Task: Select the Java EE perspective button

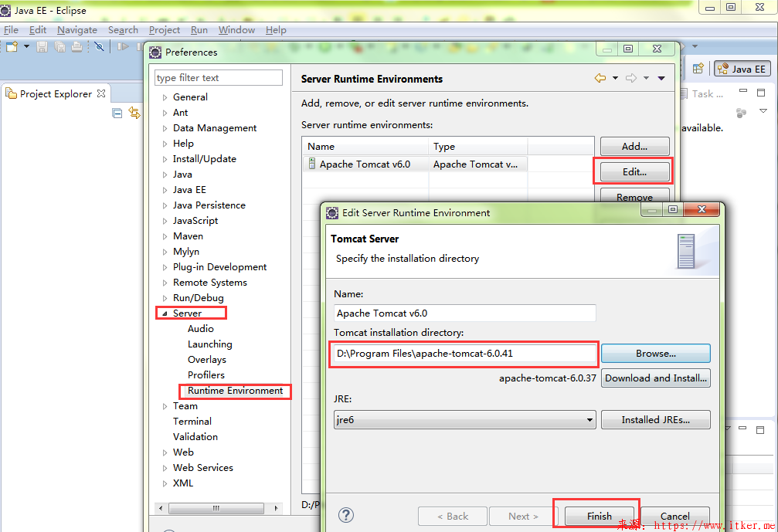Action: (x=742, y=69)
